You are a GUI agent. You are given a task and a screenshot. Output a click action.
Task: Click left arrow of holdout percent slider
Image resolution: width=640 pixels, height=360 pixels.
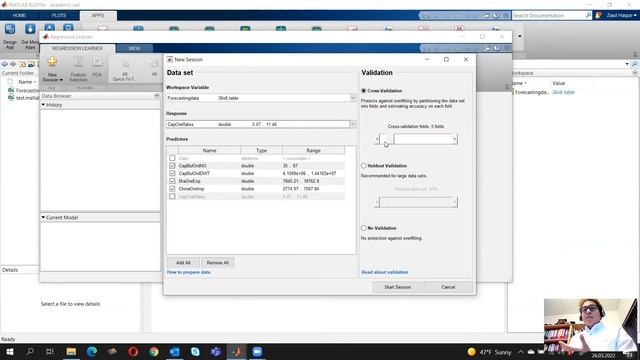377,202
